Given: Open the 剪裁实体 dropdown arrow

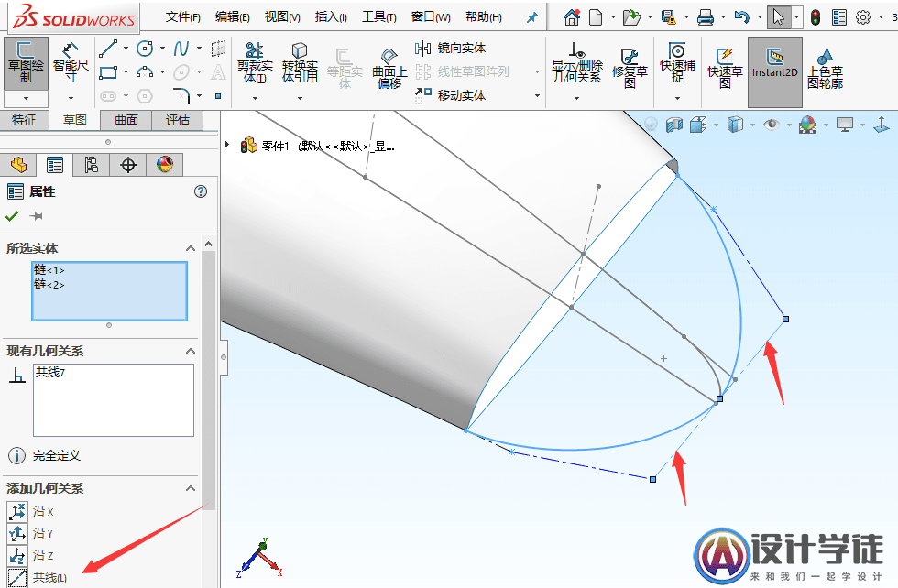Looking at the screenshot, I should 255,99.
